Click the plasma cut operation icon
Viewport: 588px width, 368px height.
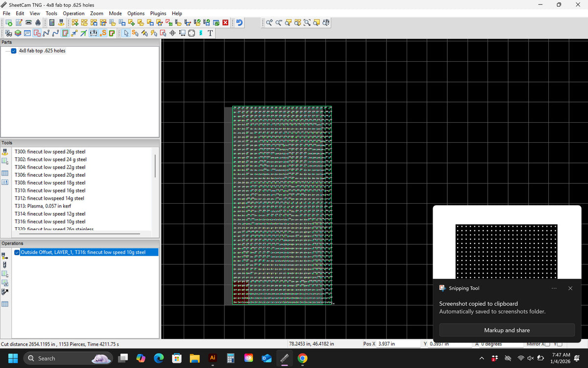[5, 256]
